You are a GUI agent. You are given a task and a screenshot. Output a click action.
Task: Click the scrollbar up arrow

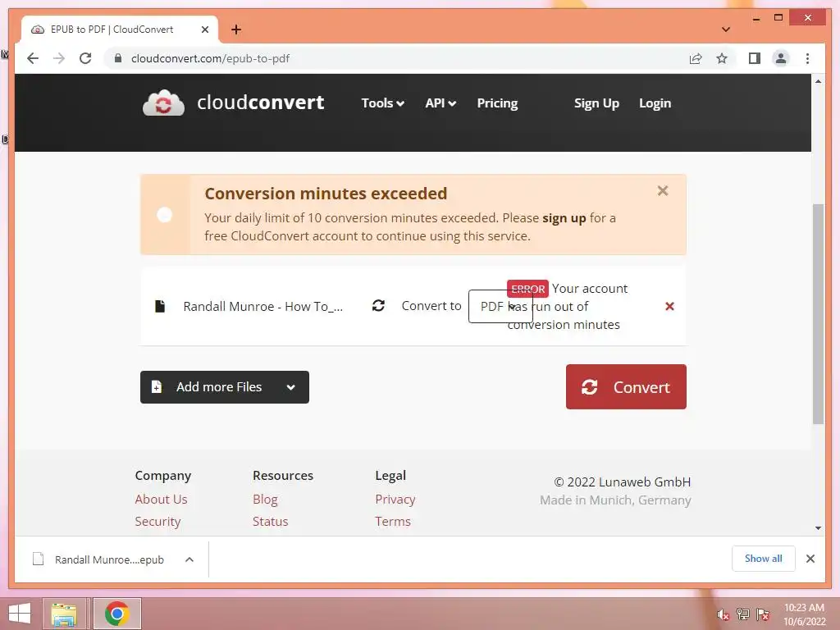818,81
